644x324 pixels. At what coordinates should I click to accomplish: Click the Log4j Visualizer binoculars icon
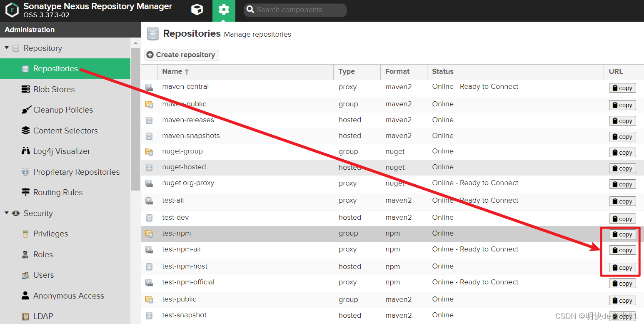(x=26, y=151)
